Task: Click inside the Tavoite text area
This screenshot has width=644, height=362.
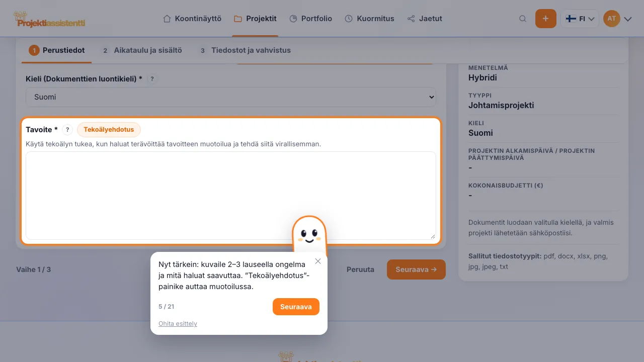Action: click(231, 196)
